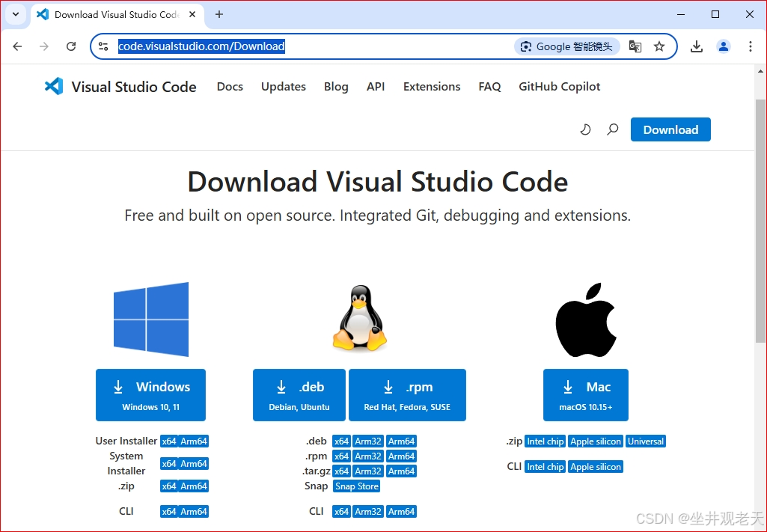
Task: Open the profile avatar icon
Action: pyautogui.click(x=724, y=46)
